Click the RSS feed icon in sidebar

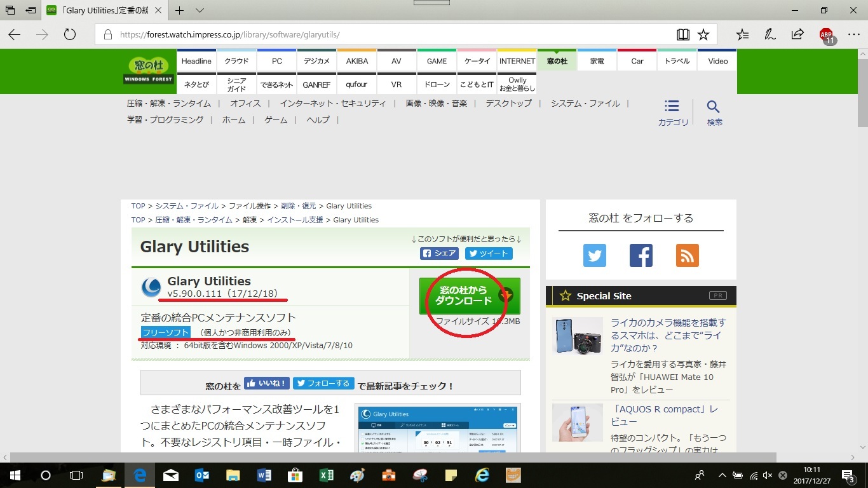[688, 255]
